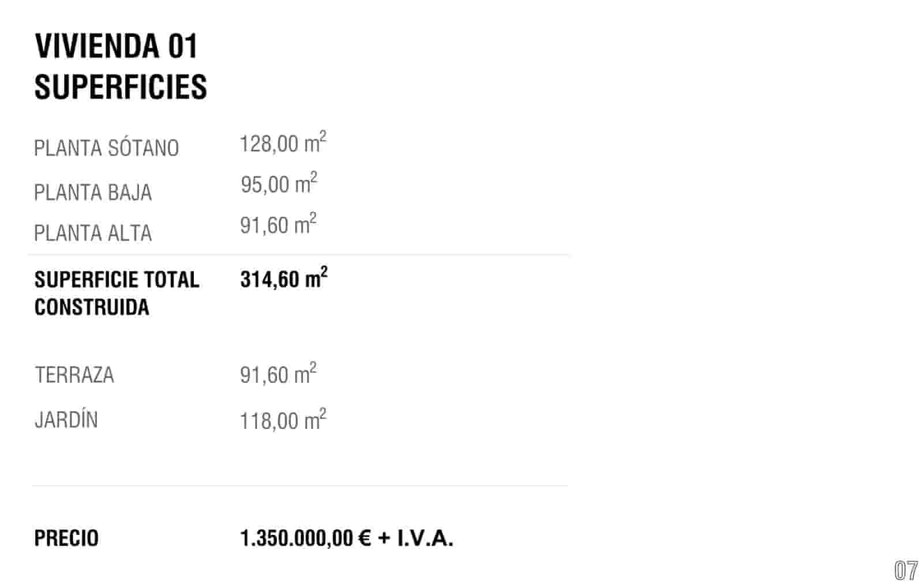This screenshot has height=588, width=923.
Task: Click the TERRAZA label
Action: click(x=74, y=375)
